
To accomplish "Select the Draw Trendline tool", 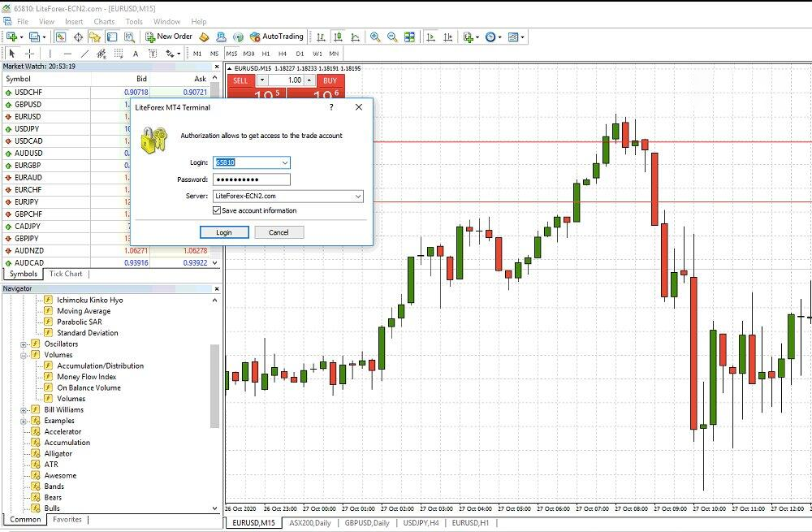I will pyautogui.click(x=86, y=54).
